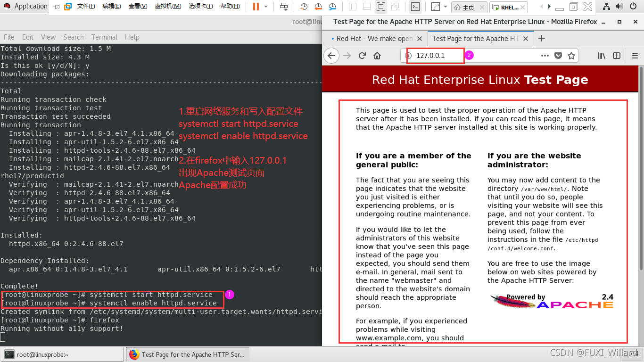Click the Firefox back arrow button
The width and height of the screenshot is (644, 362).
pyautogui.click(x=331, y=56)
